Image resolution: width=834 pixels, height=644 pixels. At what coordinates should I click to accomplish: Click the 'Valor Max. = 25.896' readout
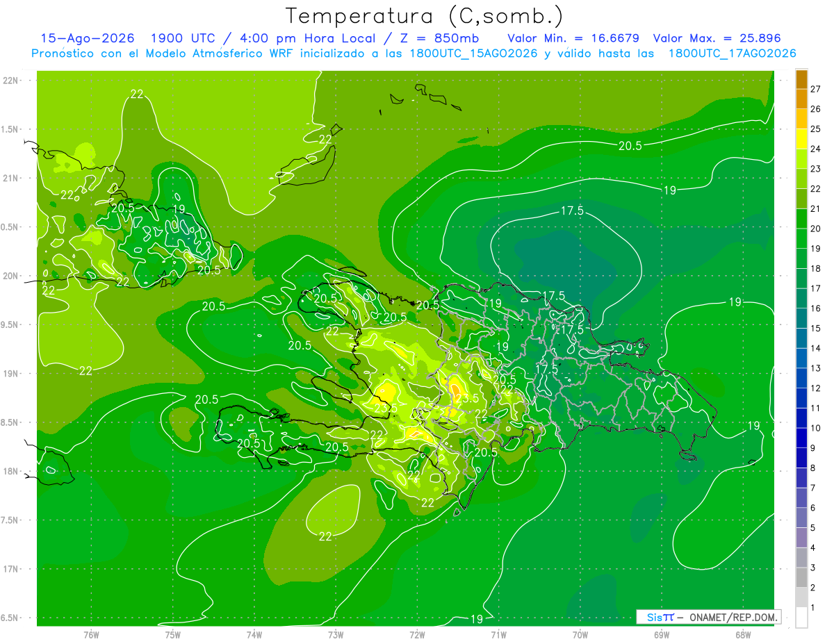[x=718, y=38]
